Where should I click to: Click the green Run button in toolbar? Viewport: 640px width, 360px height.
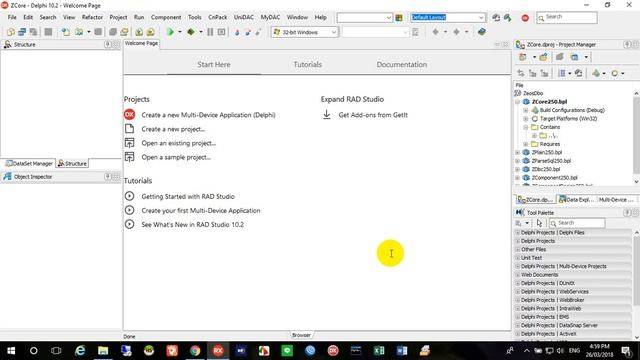(x=171, y=32)
